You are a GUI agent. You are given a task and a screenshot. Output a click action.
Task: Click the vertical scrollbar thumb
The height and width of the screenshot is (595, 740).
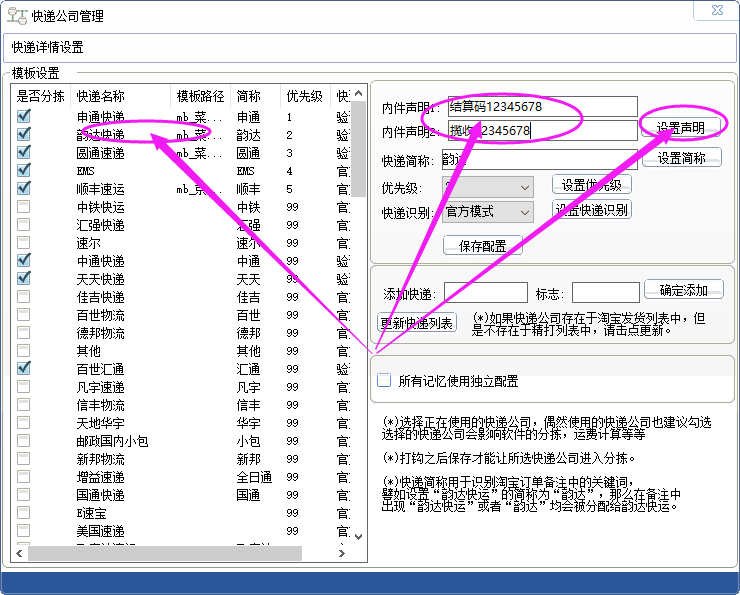[359, 149]
